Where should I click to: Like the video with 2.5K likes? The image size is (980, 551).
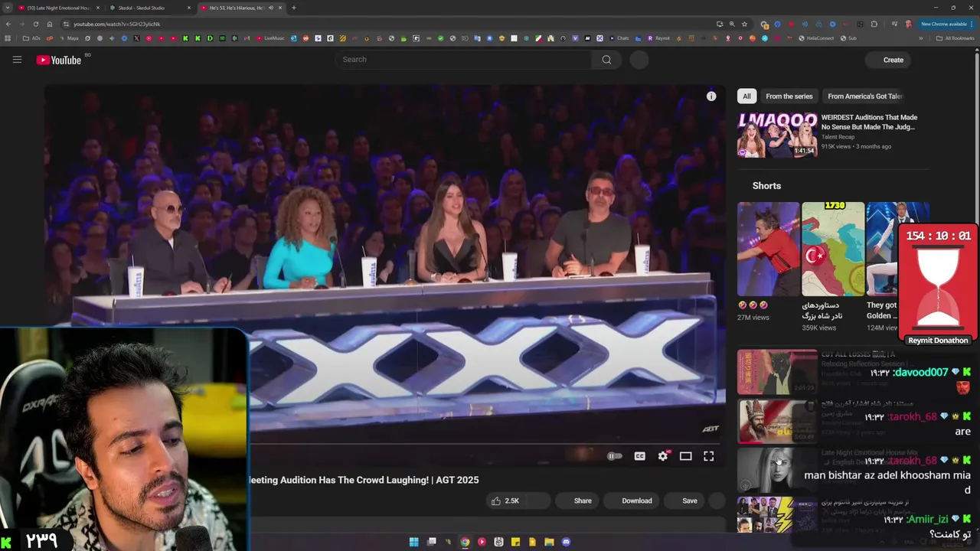click(x=505, y=500)
